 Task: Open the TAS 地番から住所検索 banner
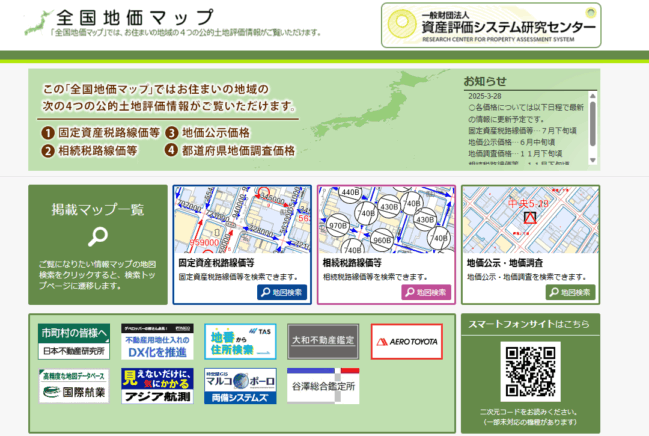240,342
